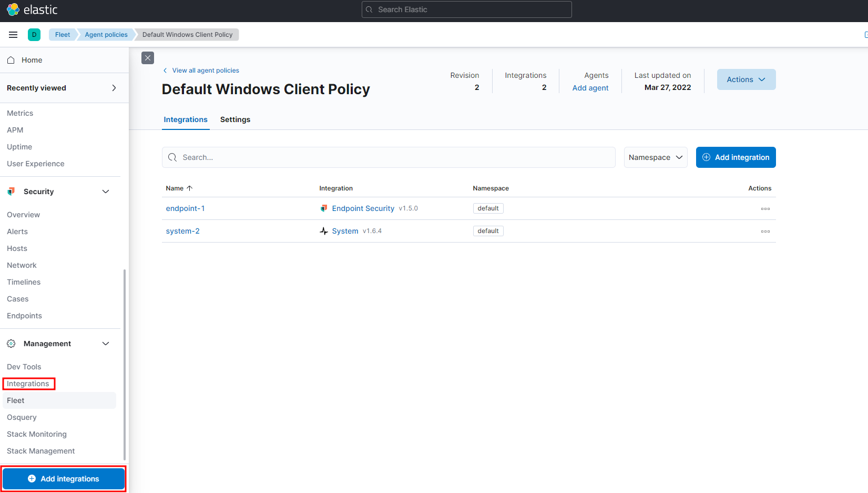868x493 pixels.
Task: Toggle the hamburger navigation menu
Action: tap(13, 35)
